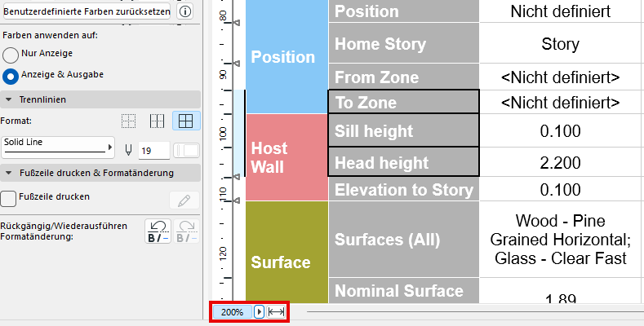Screen dimensions: 644x326
Task: Click the pen number field showing 19
Action: 153,150
